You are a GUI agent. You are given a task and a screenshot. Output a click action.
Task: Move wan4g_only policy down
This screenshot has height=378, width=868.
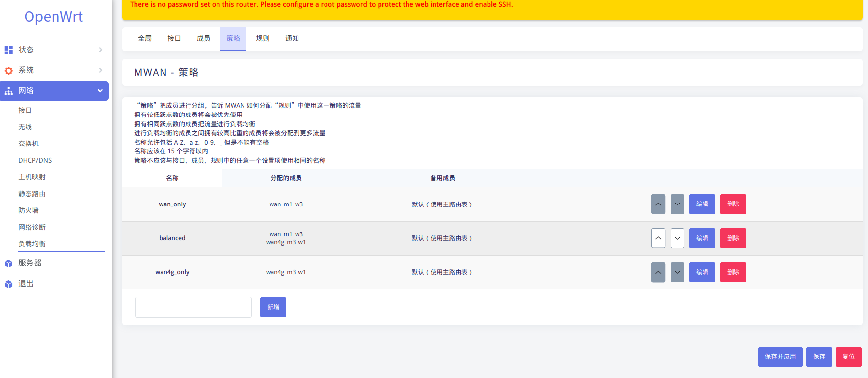pos(678,272)
